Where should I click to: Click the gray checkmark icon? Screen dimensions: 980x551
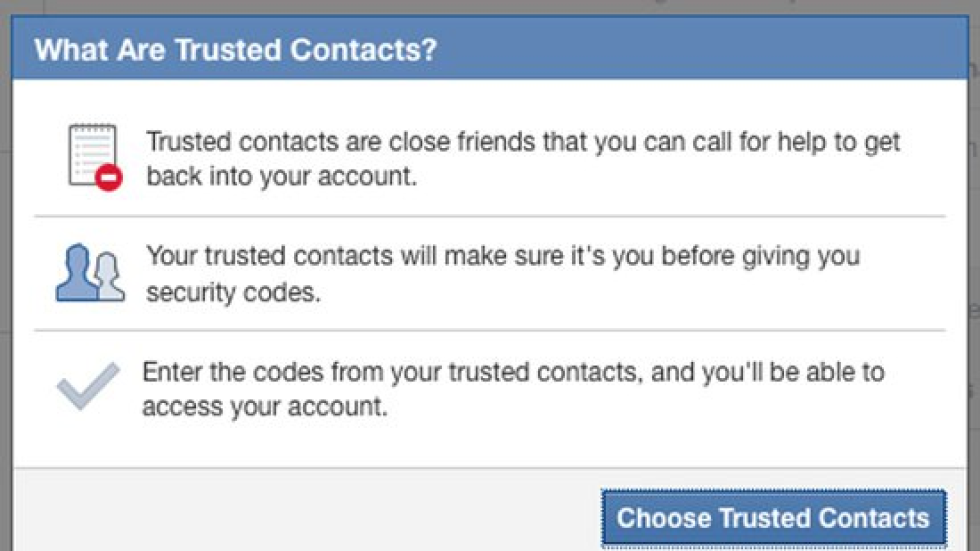pyautogui.click(x=88, y=386)
